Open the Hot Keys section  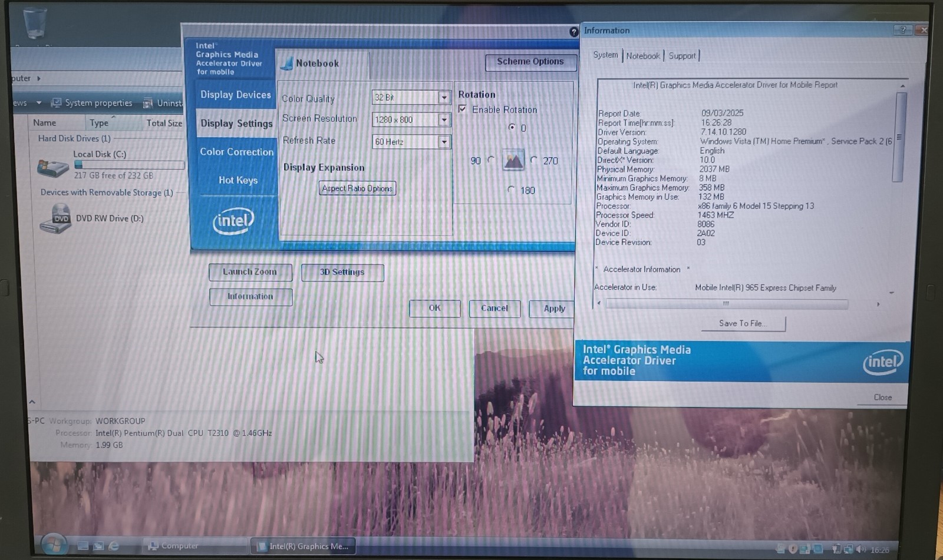point(238,180)
